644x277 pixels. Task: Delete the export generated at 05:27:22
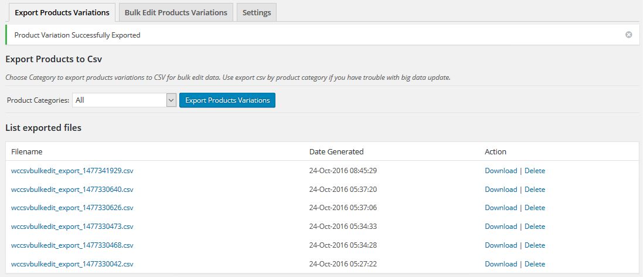pyautogui.click(x=534, y=264)
